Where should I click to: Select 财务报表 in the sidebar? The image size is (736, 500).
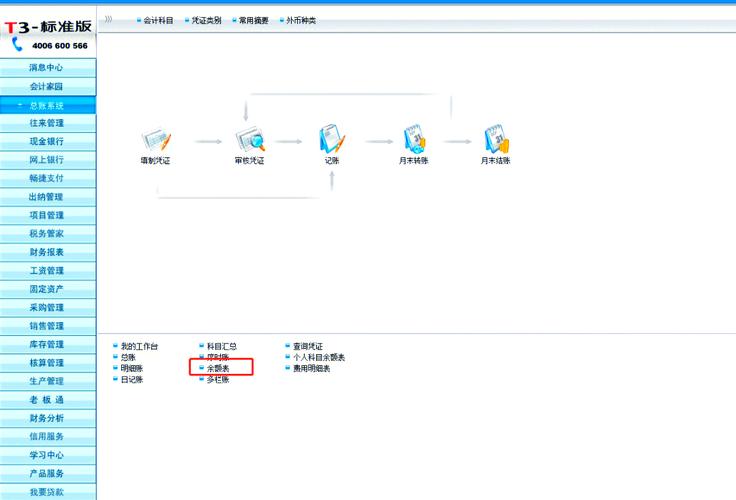[x=48, y=252]
